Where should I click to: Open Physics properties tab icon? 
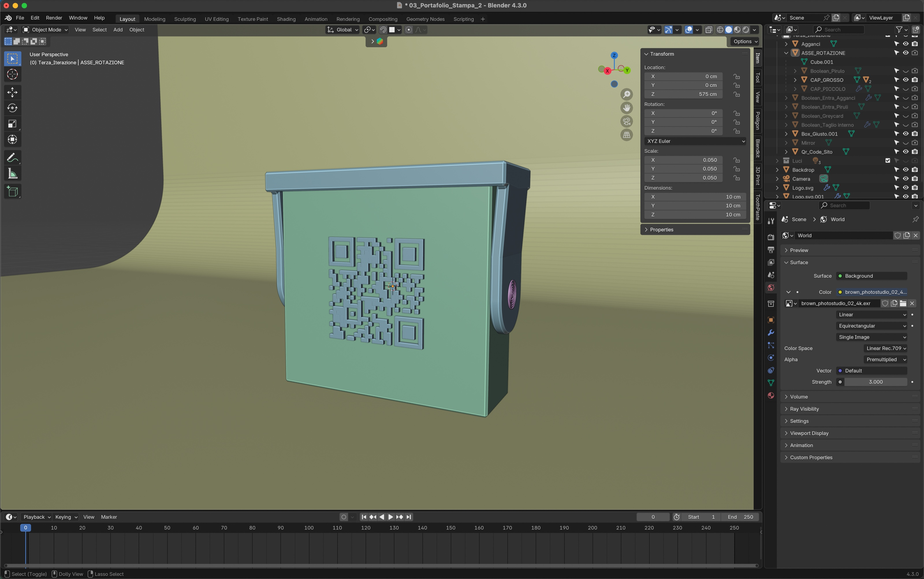pyautogui.click(x=771, y=358)
